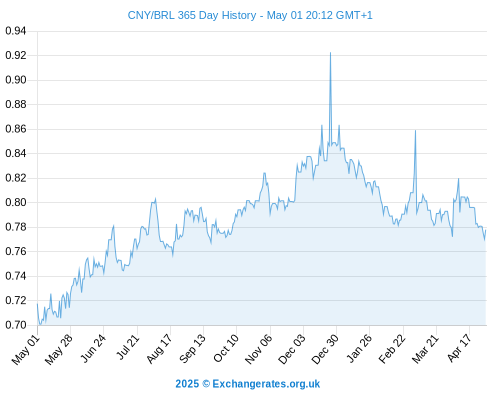Select the Mar 21 x-axis label
Image resolution: width=495 pixels, height=400 pixels.
425,349
